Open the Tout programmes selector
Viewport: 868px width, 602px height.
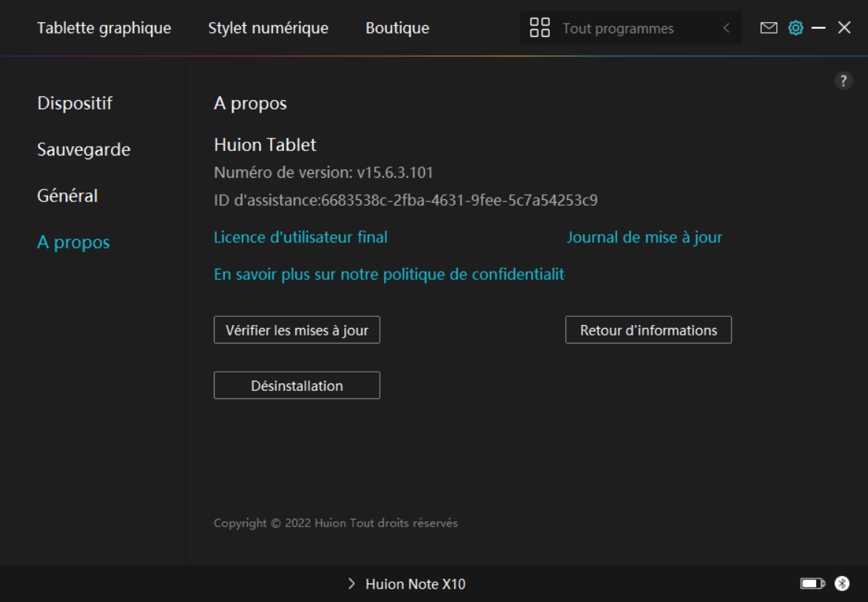tap(618, 29)
